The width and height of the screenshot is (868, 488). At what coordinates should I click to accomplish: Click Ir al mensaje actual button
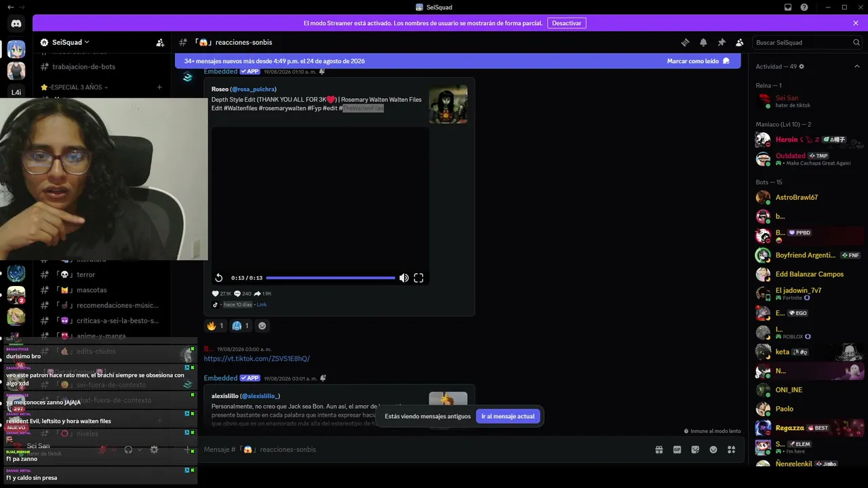pyautogui.click(x=508, y=416)
